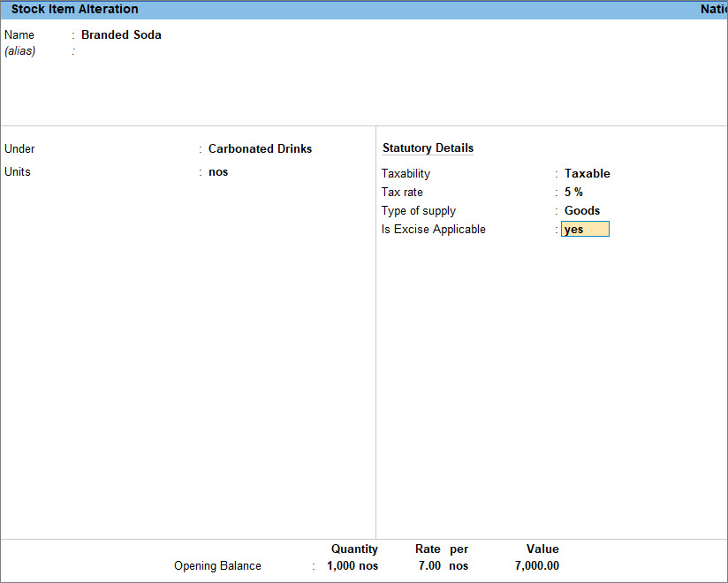
Task: Click the Is Excise Applicable yes field
Action: [x=585, y=229]
